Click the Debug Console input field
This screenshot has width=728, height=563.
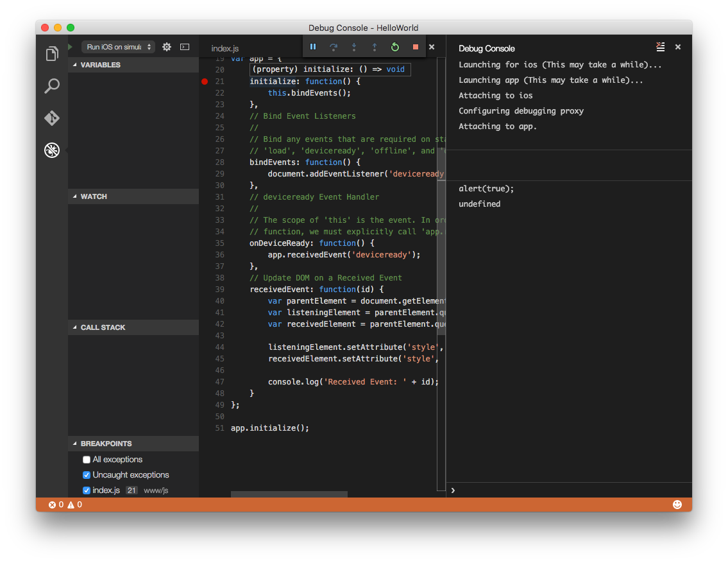[571, 490]
